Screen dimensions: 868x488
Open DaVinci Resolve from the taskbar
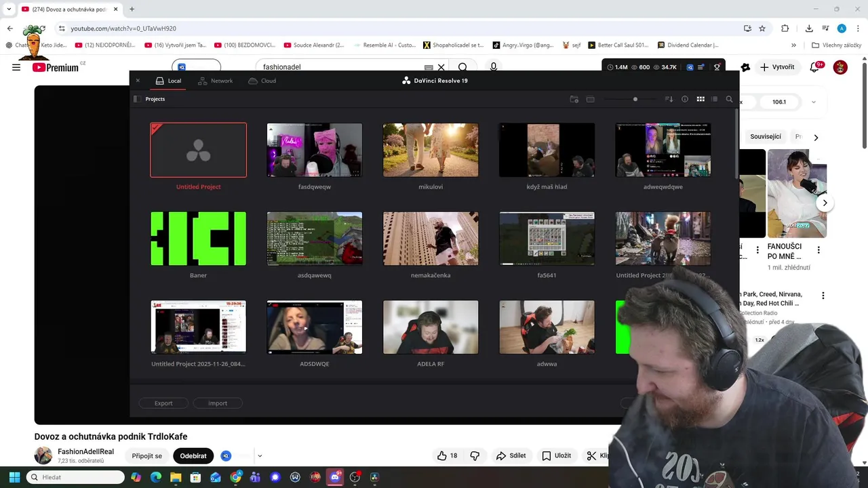(374, 477)
